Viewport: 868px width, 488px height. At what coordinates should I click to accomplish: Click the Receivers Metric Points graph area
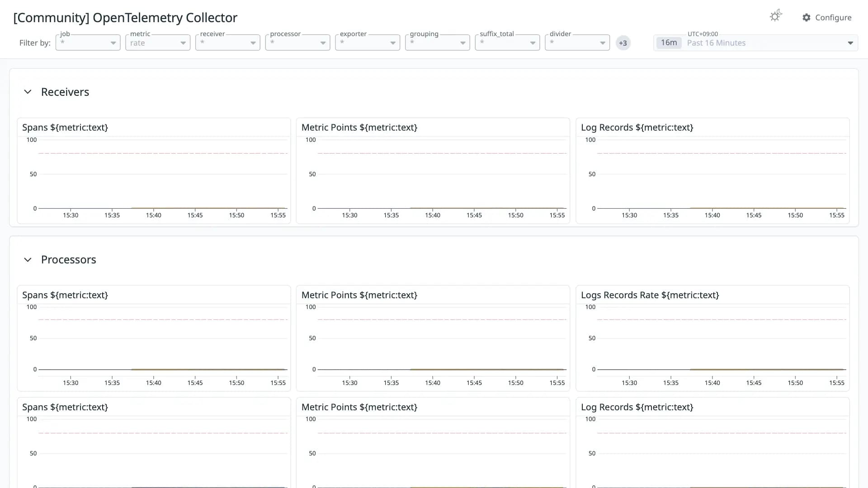click(x=442, y=174)
